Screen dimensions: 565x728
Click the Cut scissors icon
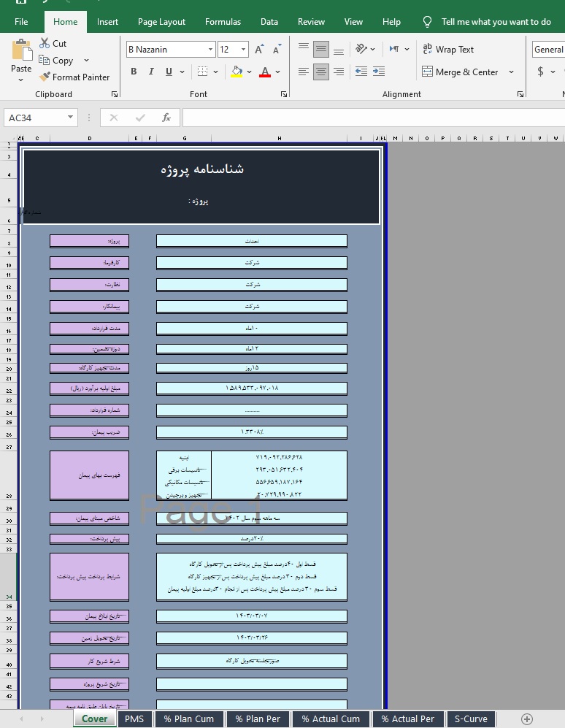[x=45, y=44]
